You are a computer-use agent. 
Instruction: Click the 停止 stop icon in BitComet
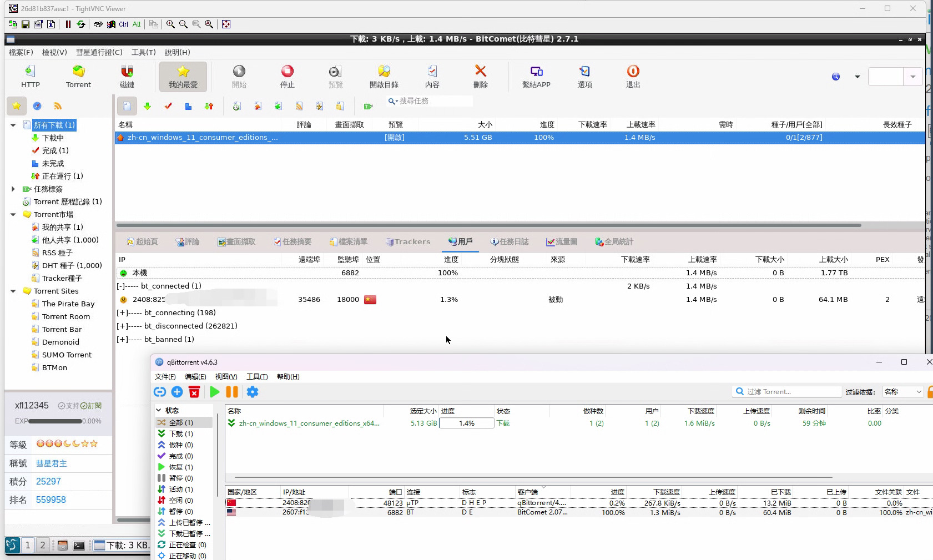point(287,76)
